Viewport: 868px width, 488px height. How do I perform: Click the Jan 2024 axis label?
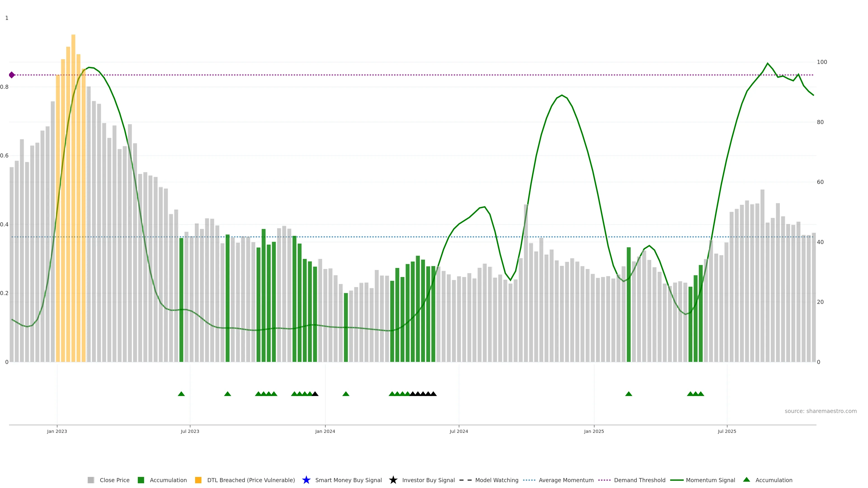(x=325, y=431)
